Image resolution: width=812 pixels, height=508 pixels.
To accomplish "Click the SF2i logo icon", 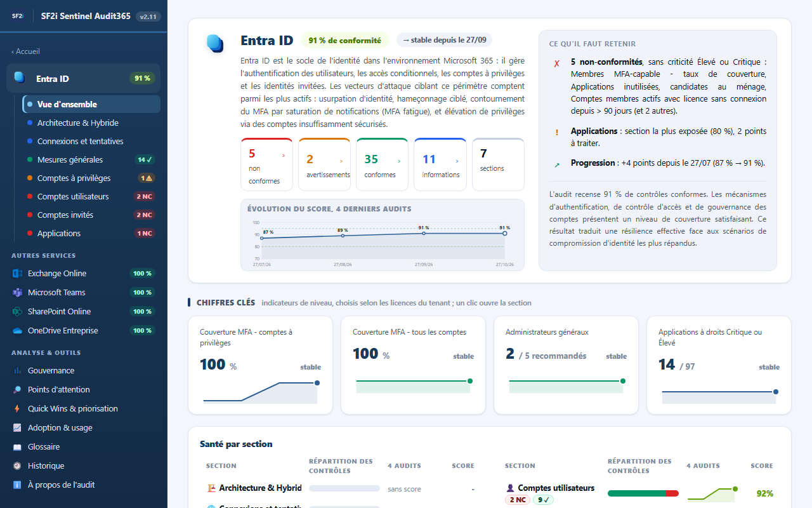I will [x=17, y=16].
